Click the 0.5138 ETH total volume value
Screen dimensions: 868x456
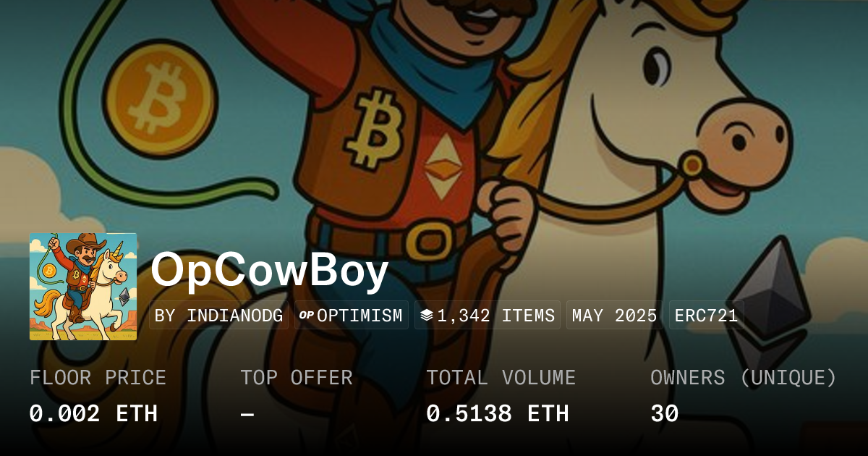coord(498,413)
